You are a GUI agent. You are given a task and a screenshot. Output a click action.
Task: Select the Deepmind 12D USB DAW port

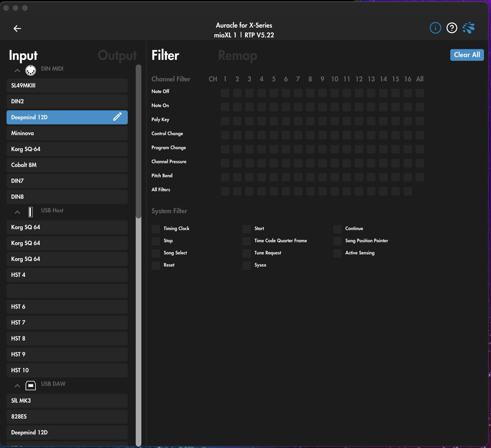pos(67,432)
